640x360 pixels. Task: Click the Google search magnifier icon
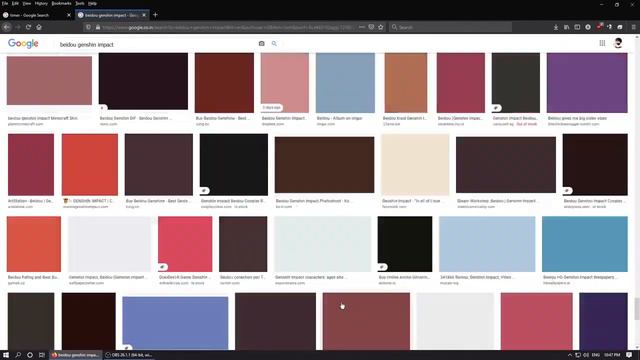[x=274, y=43]
